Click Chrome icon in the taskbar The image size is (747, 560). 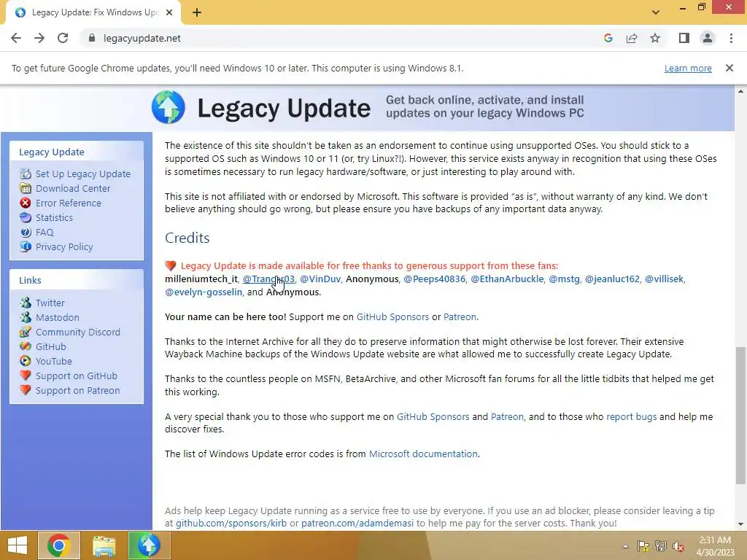pos(59,545)
